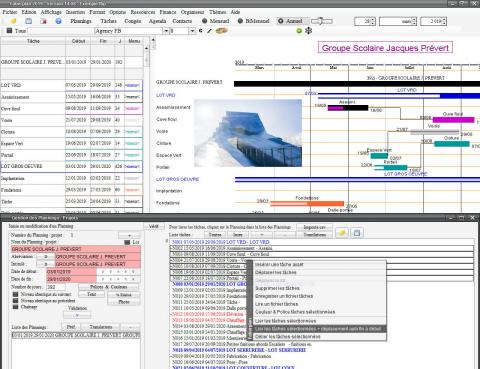
Task: Click the snowflake icon in second toolbar
Action: point(309,31)
